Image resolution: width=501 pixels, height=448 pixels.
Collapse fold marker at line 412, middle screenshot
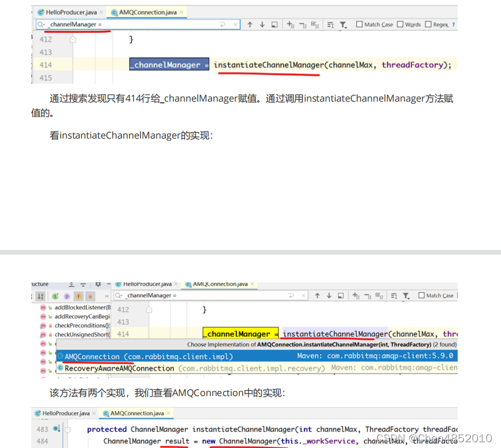pos(149,310)
